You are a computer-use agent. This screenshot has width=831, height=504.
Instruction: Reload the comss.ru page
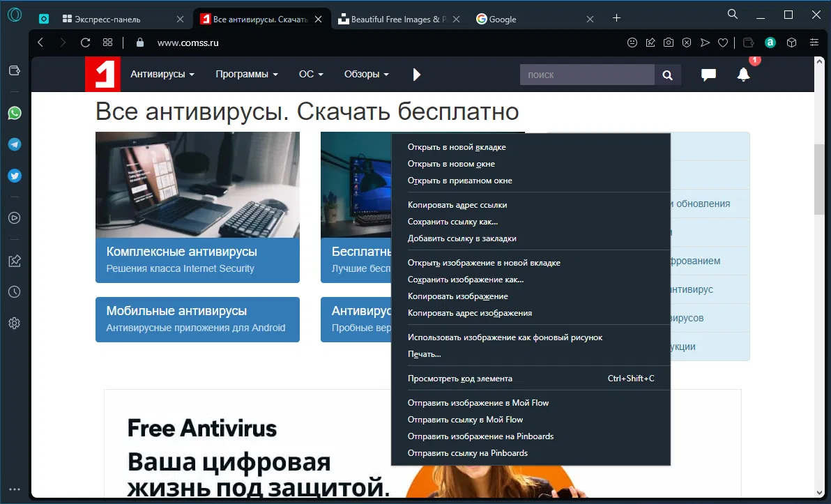[85, 43]
